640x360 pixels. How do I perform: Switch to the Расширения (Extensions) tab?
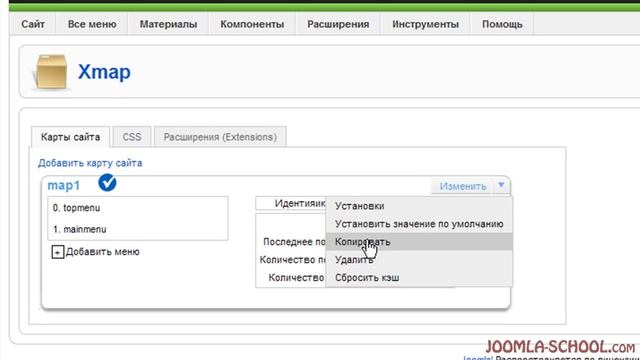click(220, 137)
